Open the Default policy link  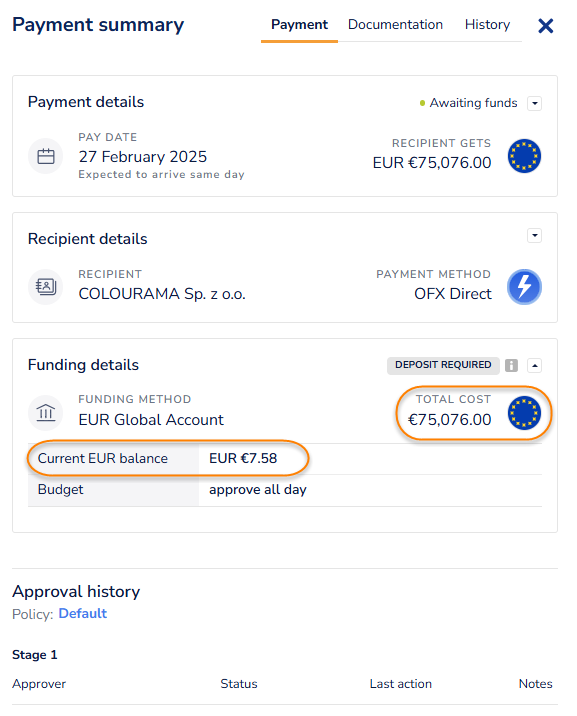coord(83,613)
